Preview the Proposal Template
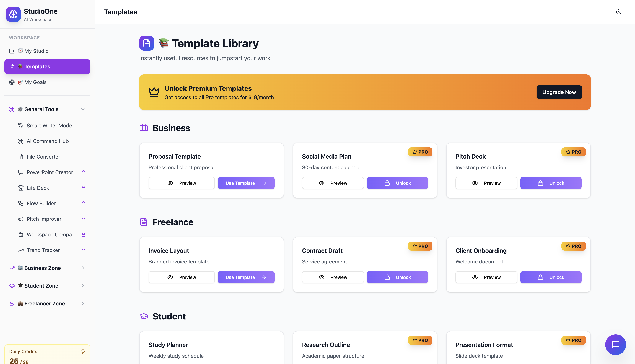 [x=181, y=183]
